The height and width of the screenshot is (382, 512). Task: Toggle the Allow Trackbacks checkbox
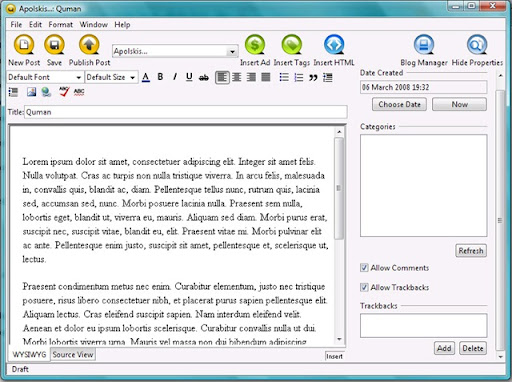click(364, 287)
